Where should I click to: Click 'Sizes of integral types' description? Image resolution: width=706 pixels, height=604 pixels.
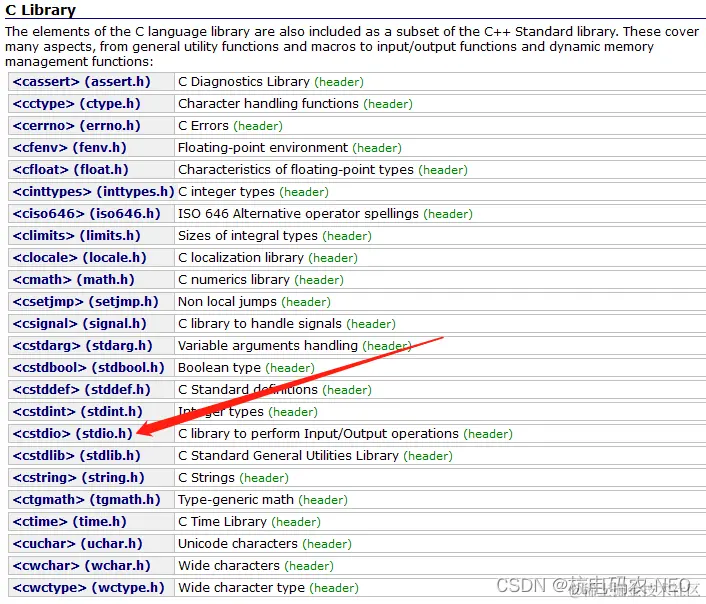pyautogui.click(x=248, y=236)
